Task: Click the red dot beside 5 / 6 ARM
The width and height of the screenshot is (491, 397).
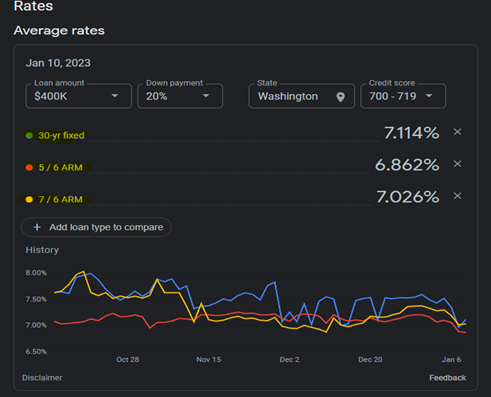Action: click(x=29, y=167)
